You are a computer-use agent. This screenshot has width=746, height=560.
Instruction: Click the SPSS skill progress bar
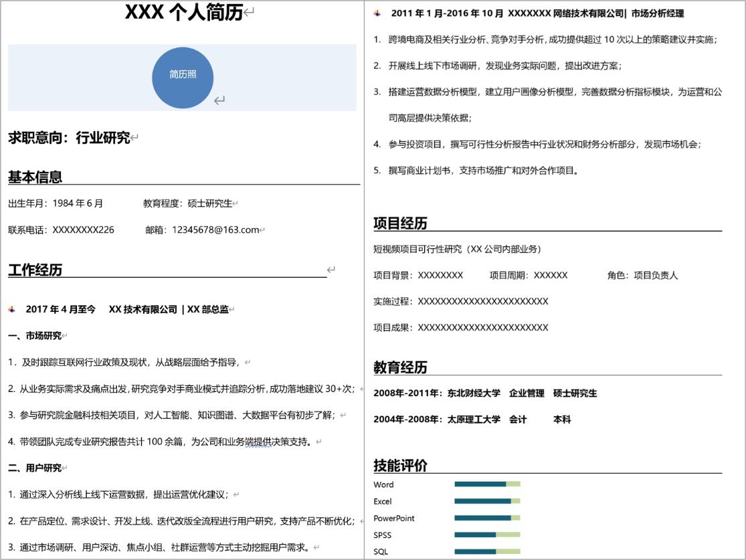pyautogui.click(x=487, y=535)
